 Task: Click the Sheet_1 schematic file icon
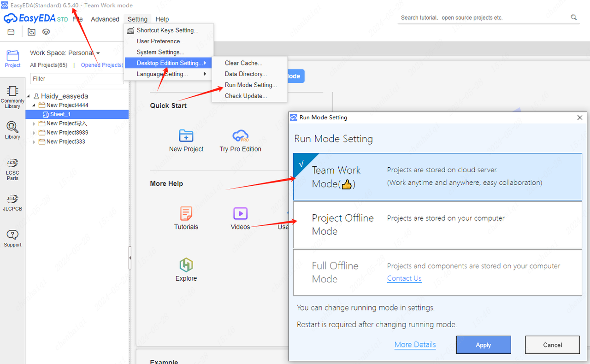click(46, 114)
